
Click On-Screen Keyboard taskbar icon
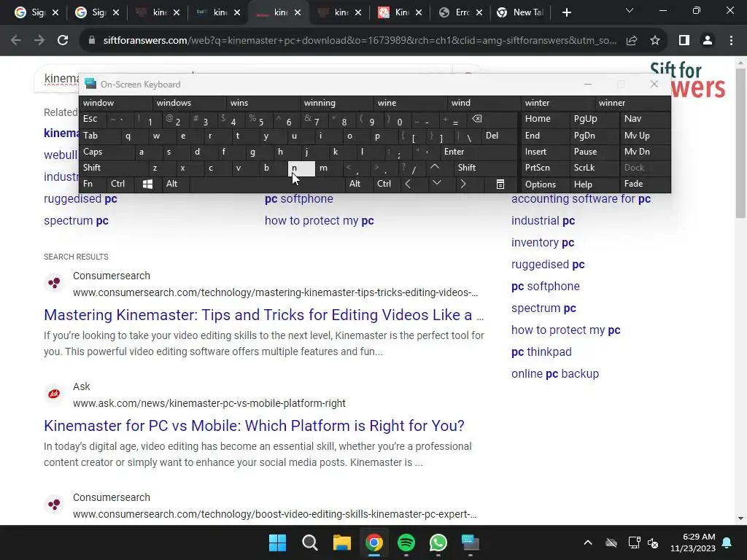(471, 542)
